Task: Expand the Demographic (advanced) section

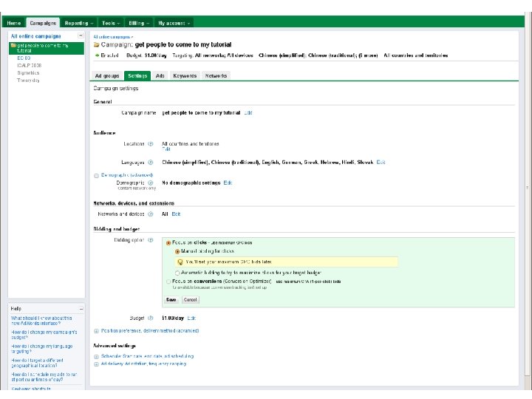Action: (x=96, y=175)
